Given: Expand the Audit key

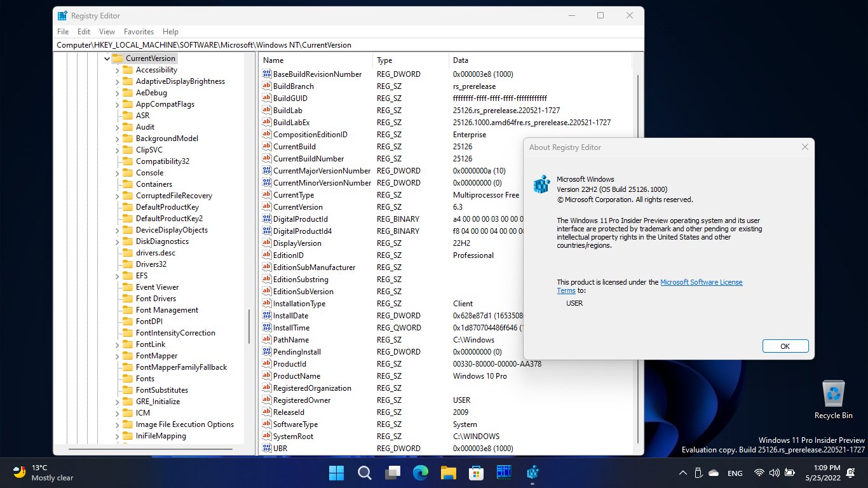Looking at the screenshot, I should click(x=117, y=127).
